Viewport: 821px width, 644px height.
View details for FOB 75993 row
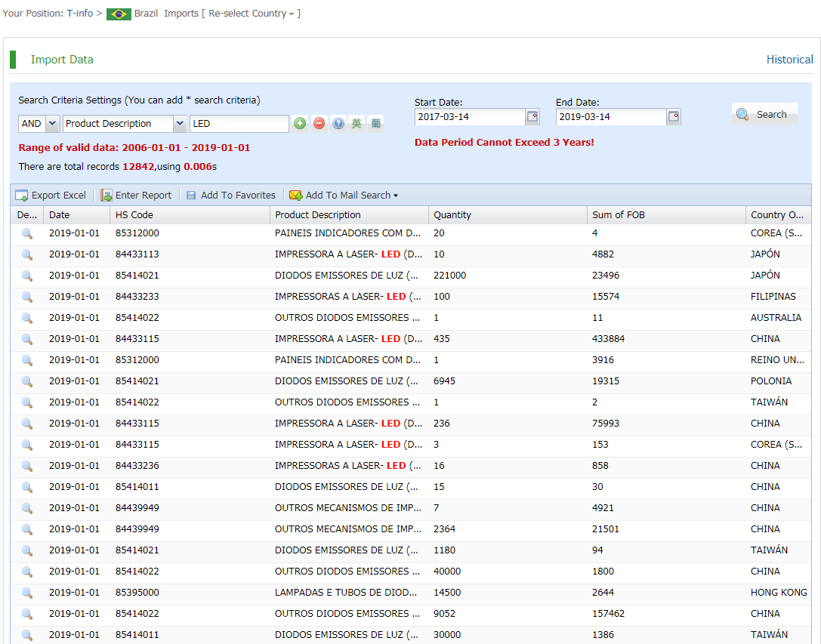[x=27, y=424]
